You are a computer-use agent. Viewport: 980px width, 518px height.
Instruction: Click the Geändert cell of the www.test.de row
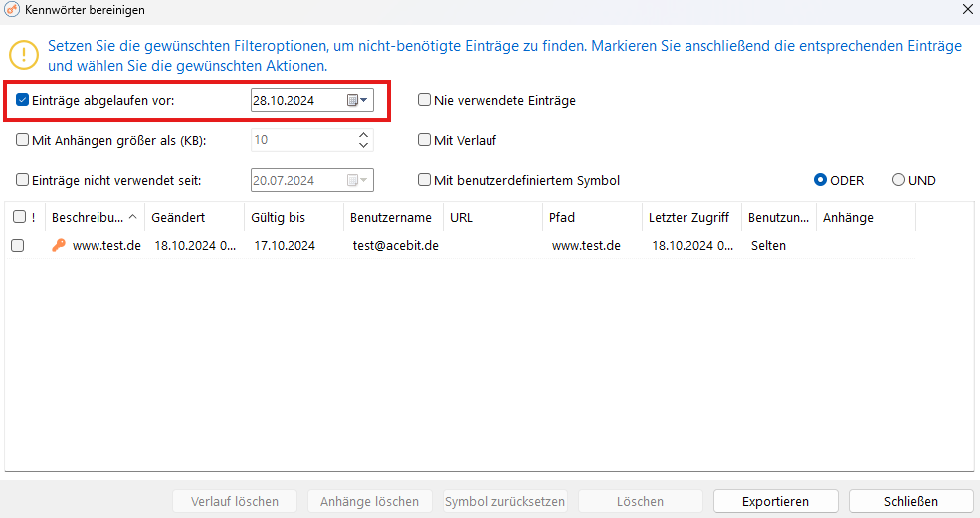coord(195,245)
